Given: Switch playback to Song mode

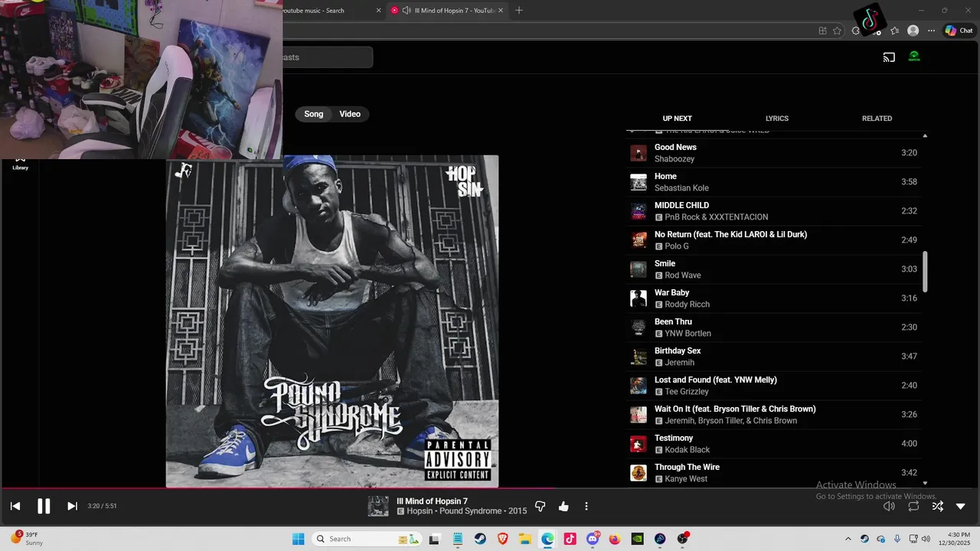Looking at the screenshot, I should point(314,114).
